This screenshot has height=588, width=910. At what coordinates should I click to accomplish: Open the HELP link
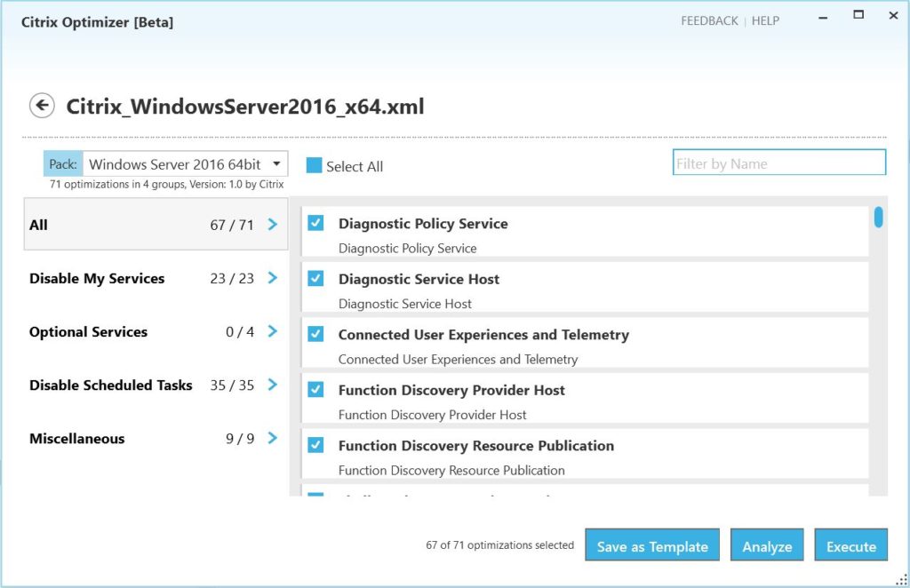[765, 21]
